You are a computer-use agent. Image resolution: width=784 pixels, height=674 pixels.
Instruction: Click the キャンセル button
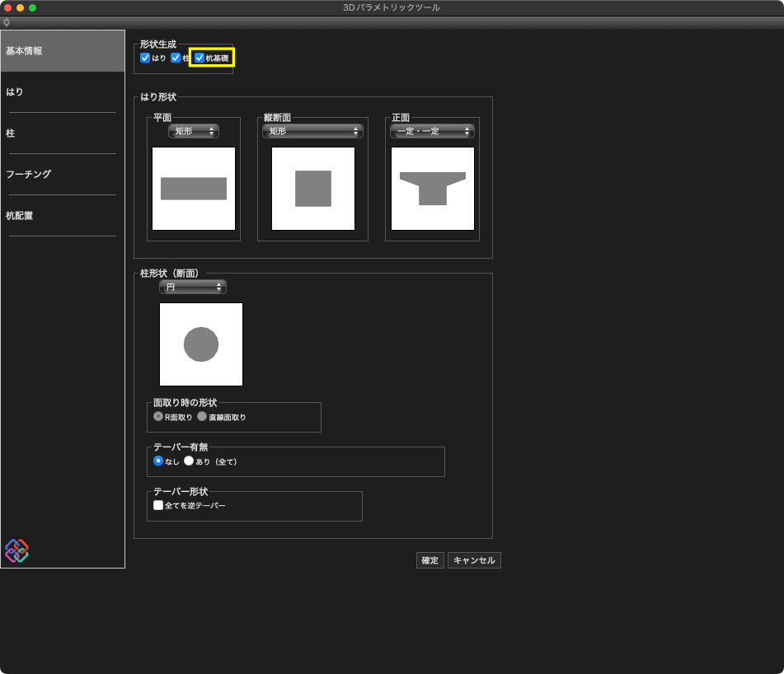(474, 560)
